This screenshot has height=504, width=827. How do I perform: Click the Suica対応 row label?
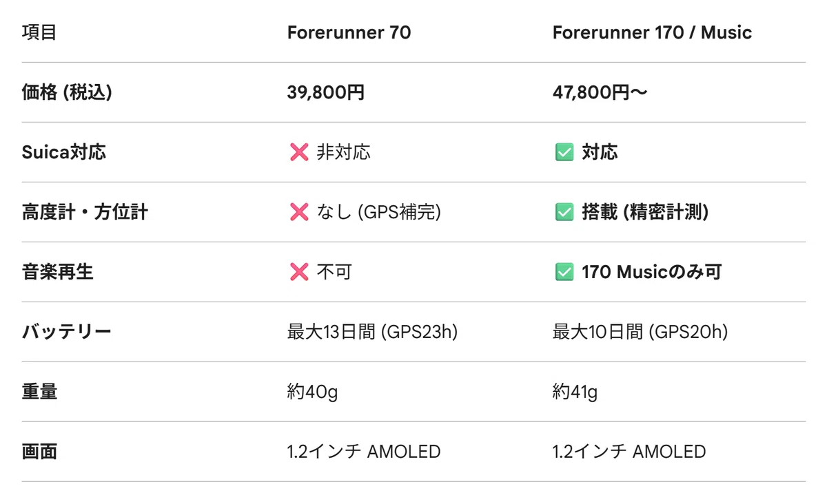coord(64,152)
